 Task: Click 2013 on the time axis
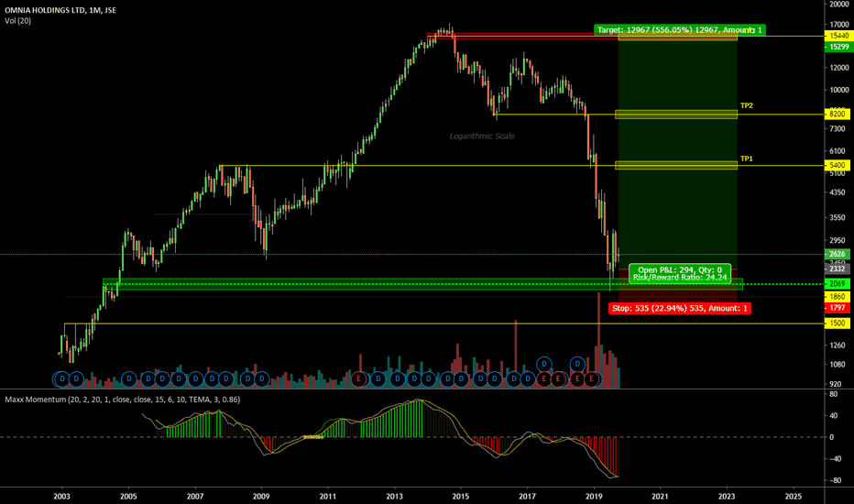[x=394, y=497]
